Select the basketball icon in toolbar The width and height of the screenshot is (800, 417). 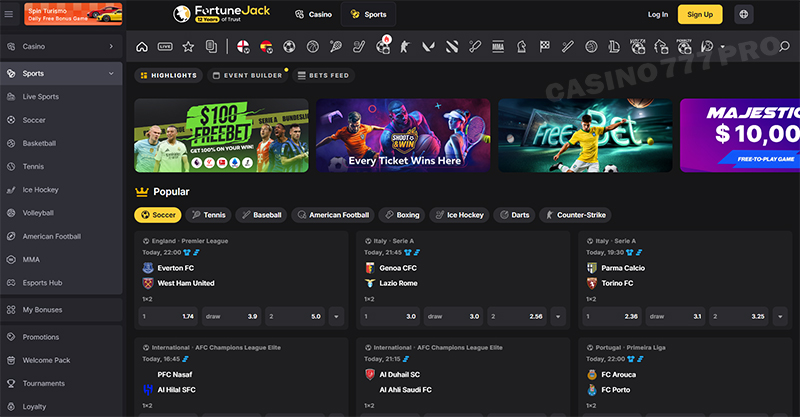point(313,47)
